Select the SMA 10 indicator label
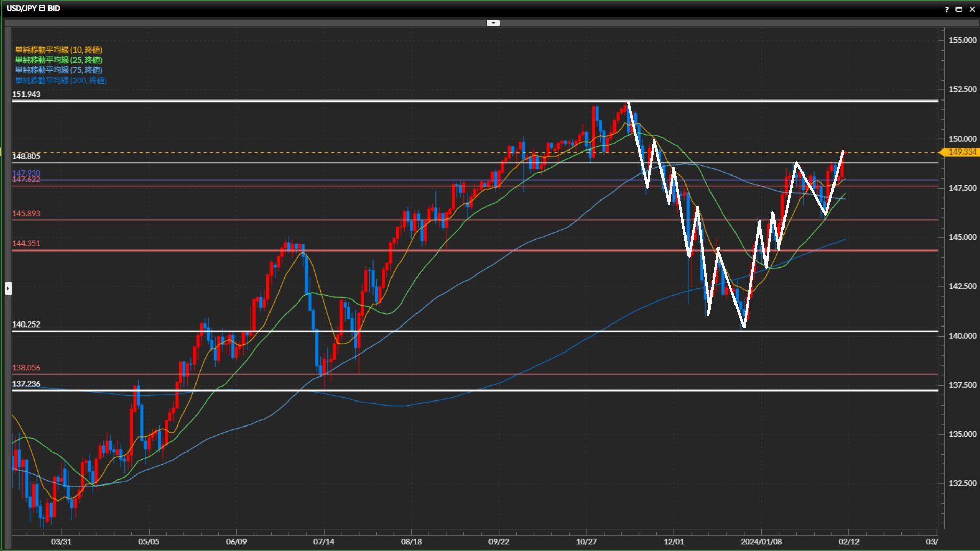This screenshot has width=980, height=551. click(59, 50)
